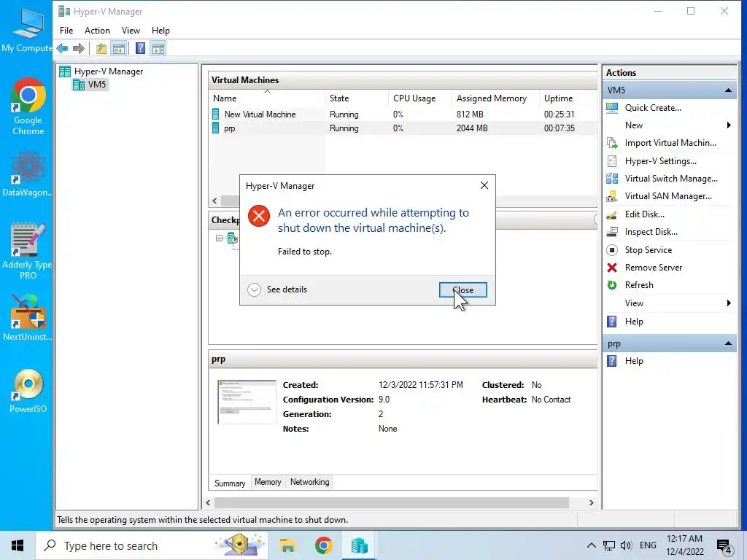Image resolution: width=747 pixels, height=560 pixels.
Task: Sort by State column header
Action: point(356,98)
